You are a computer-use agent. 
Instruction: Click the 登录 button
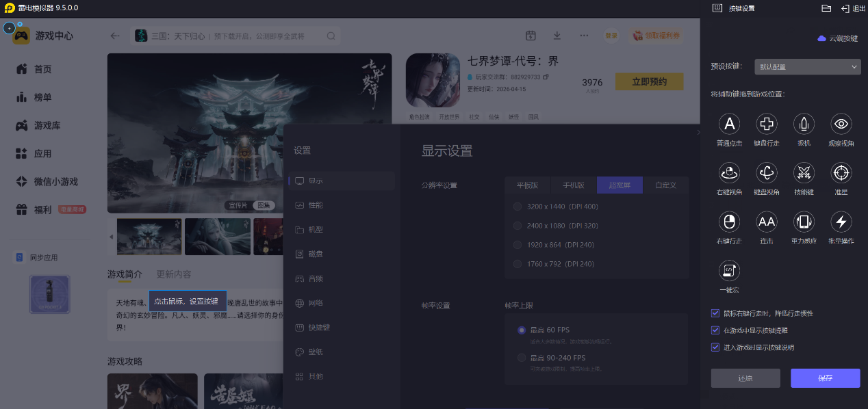(611, 36)
